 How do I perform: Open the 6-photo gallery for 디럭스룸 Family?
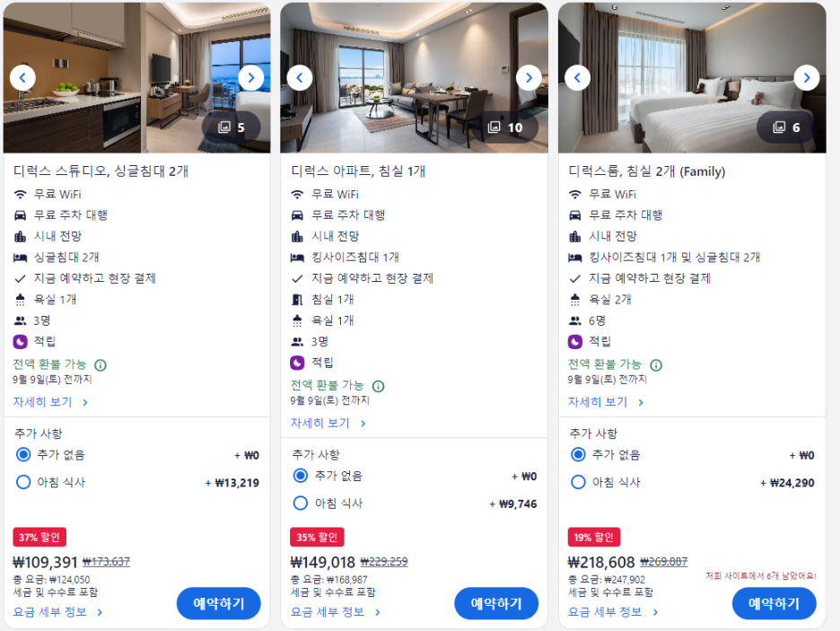786,127
